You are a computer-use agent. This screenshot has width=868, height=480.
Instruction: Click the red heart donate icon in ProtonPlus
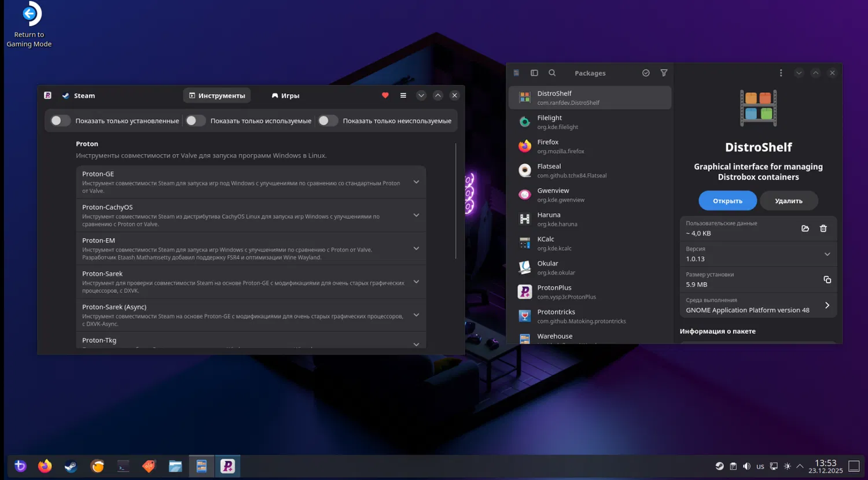click(x=385, y=95)
